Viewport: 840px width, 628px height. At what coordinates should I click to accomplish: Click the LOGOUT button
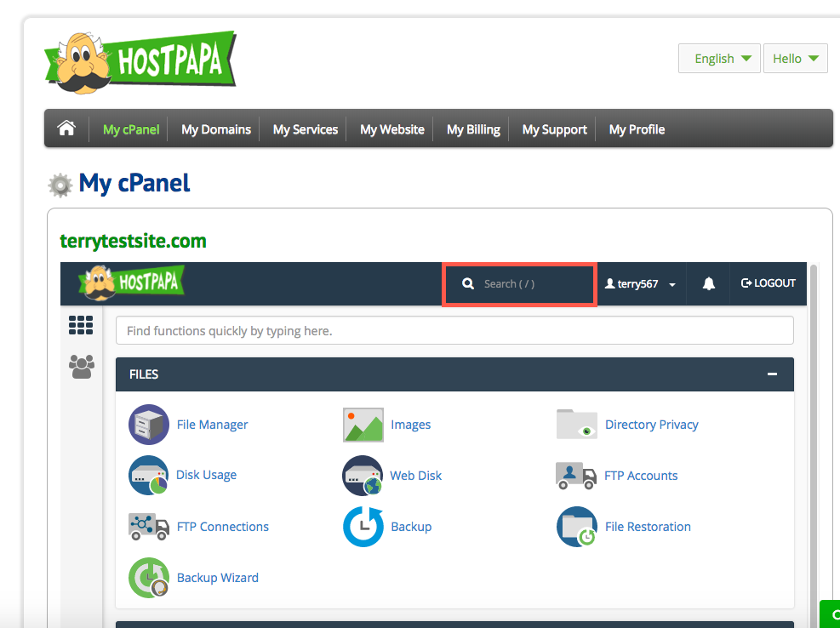[769, 283]
